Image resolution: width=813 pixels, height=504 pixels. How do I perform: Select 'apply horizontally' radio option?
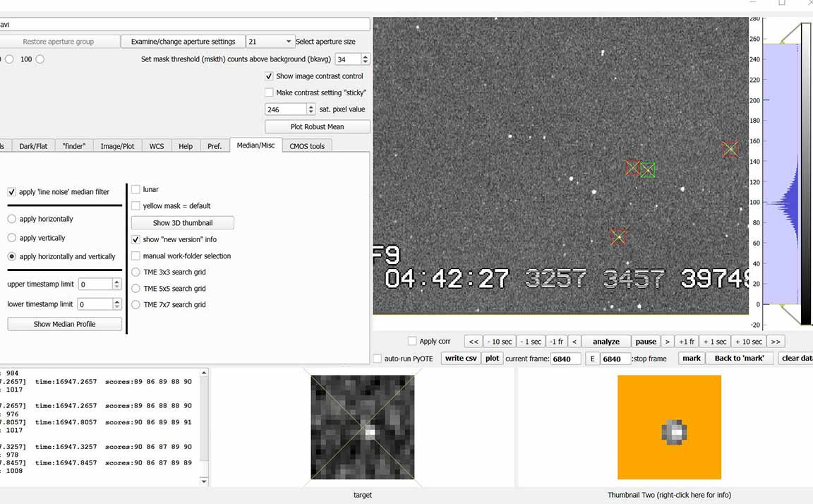(12, 219)
